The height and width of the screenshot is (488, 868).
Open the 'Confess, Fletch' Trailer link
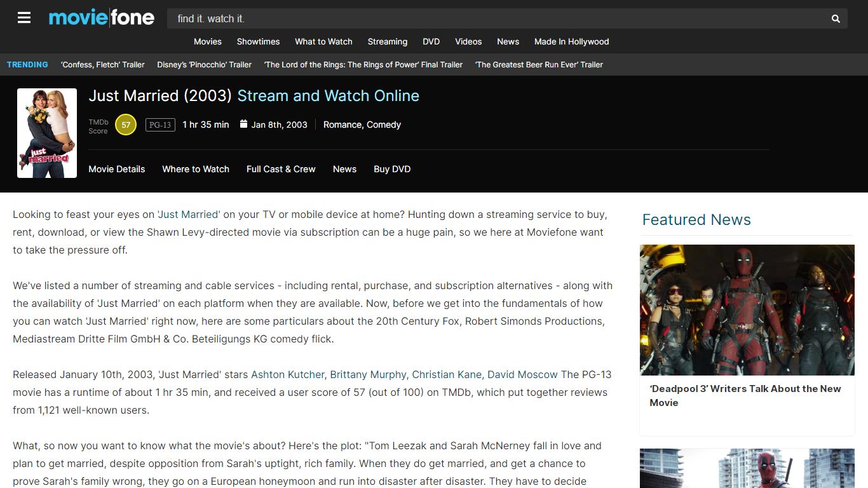tap(103, 64)
